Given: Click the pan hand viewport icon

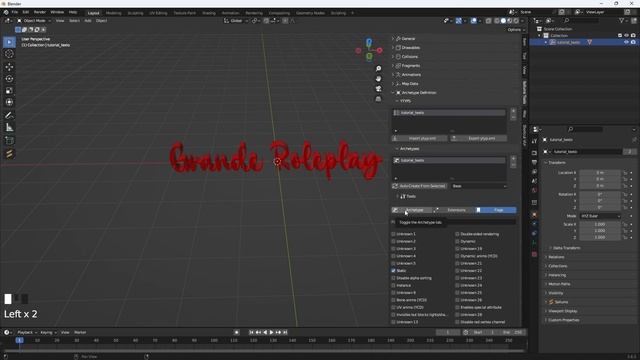Looking at the screenshot, I should [378, 78].
